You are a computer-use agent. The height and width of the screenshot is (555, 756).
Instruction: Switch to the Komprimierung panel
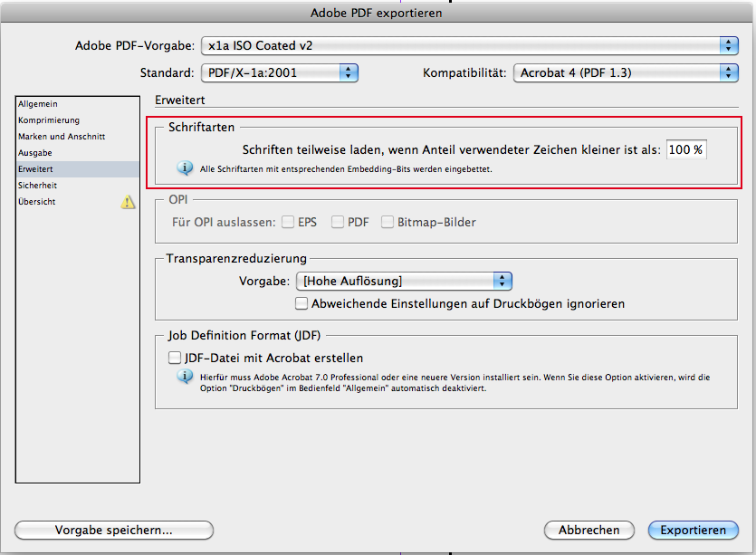pyautogui.click(x=77, y=120)
